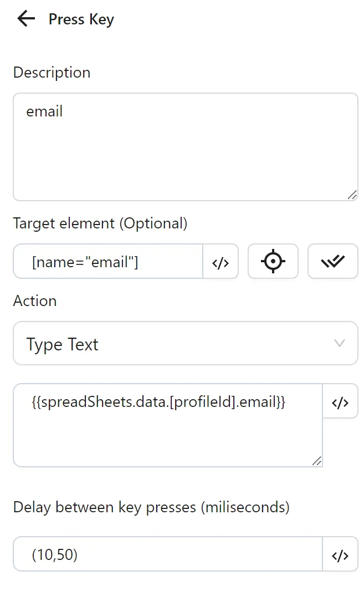The height and width of the screenshot is (591, 364).
Task: Open code editor for the target selector
Action: click(x=221, y=261)
